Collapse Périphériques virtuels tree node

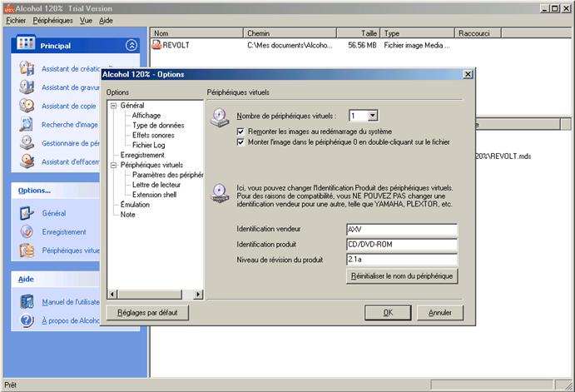click(x=114, y=166)
